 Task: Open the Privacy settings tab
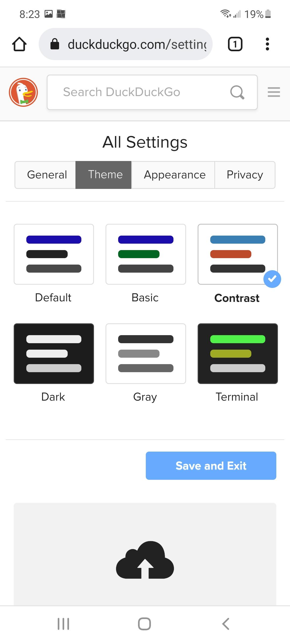(245, 175)
